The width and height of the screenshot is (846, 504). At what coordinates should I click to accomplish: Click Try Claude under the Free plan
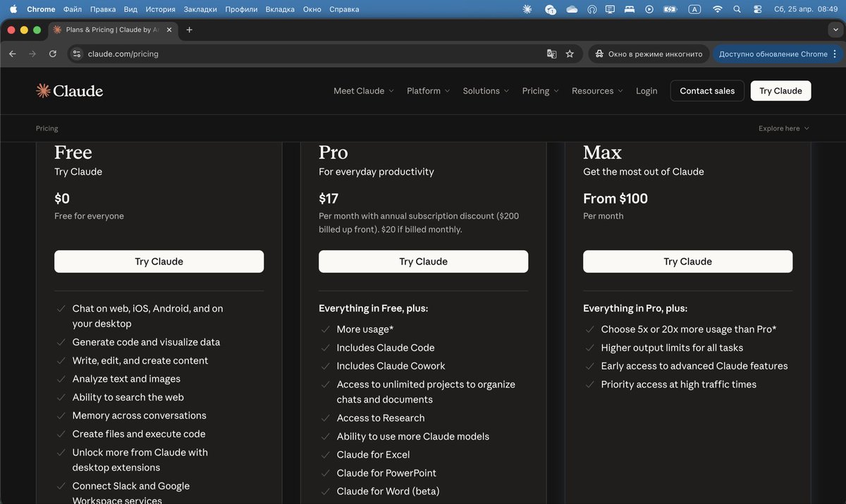[159, 262]
